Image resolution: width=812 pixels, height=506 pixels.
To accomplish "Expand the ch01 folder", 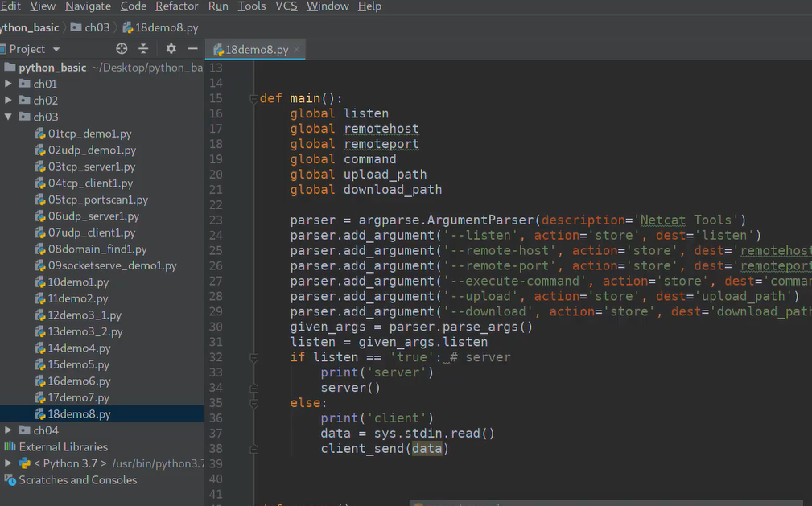I will [x=8, y=84].
